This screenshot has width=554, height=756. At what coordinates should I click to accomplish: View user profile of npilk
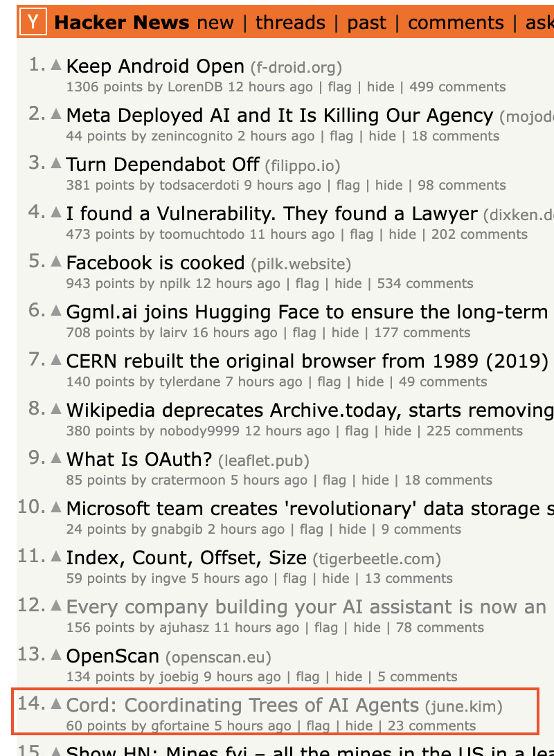[175, 284]
